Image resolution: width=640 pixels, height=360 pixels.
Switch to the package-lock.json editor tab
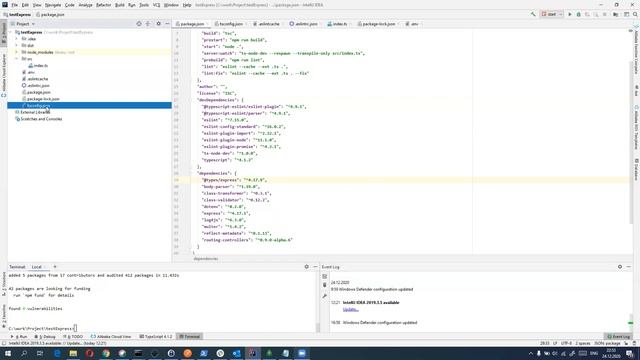[378, 24]
